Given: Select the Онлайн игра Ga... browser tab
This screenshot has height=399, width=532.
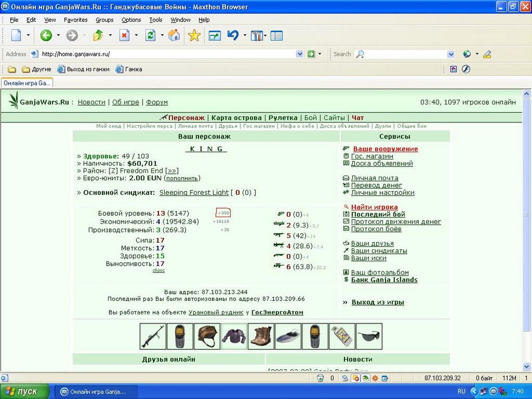Looking at the screenshot, I should [27, 83].
